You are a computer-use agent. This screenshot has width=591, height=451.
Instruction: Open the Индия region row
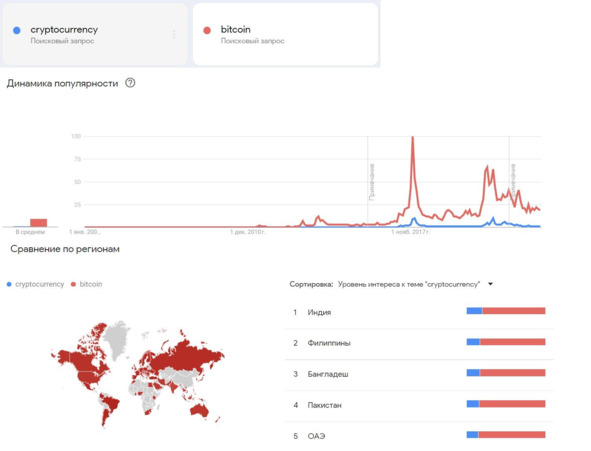click(419, 312)
